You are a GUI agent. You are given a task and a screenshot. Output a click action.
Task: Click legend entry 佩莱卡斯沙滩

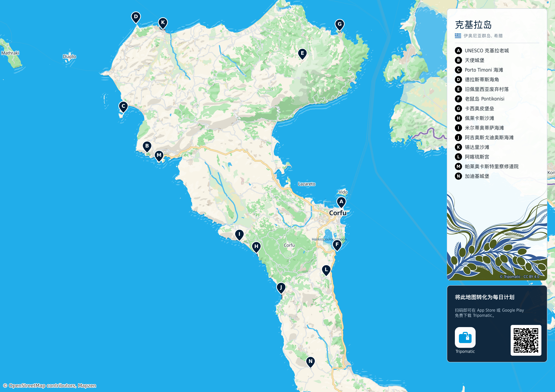point(479,118)
